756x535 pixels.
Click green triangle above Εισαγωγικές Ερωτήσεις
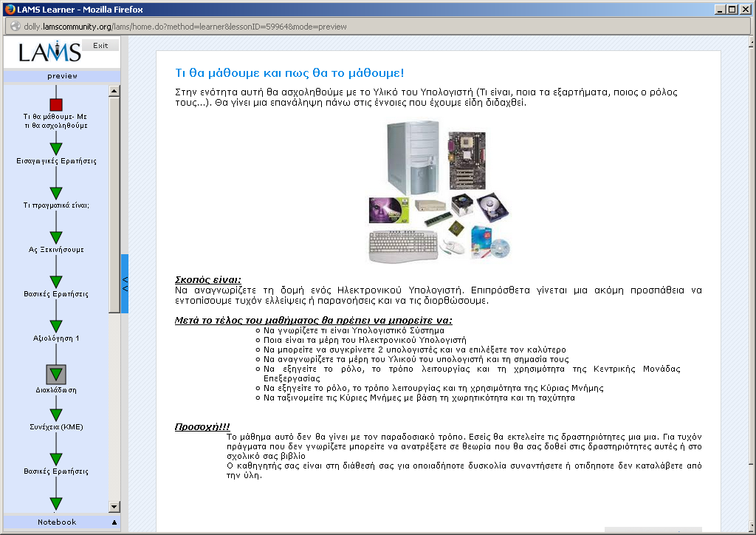(x=56, y=149)
